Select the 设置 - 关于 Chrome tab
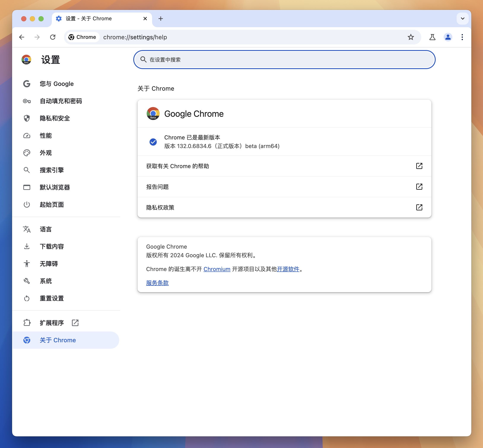 [102, 19]
